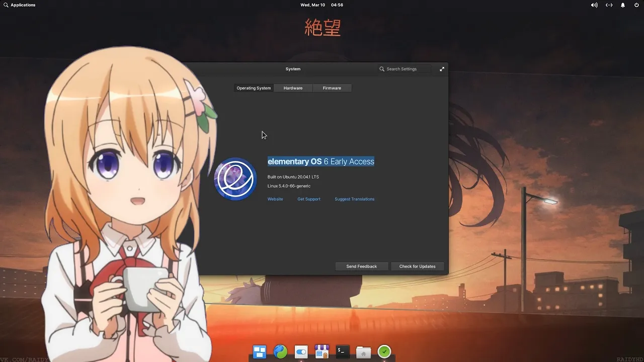Switch to the Hardware tab

click(x=293, y=88)
